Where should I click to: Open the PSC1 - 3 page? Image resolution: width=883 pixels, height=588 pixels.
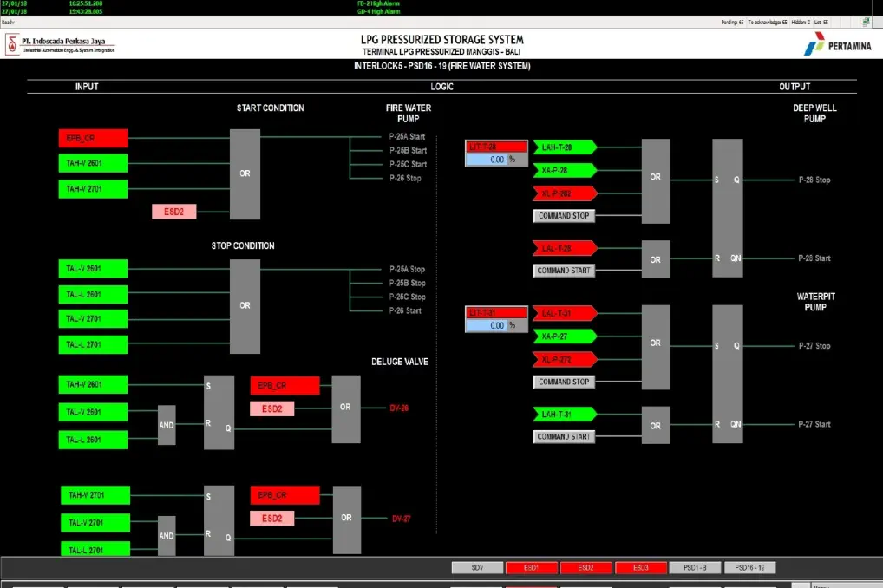coord(695,568)
